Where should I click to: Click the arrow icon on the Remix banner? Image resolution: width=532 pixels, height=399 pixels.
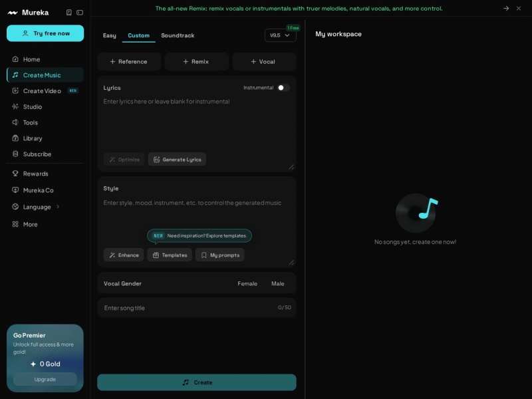[506, 8]
